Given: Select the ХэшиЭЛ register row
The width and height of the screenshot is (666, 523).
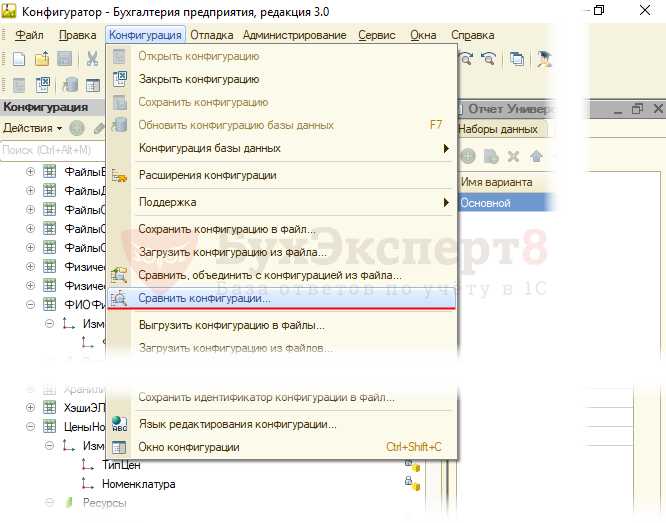Looking at the screenshot, I should 84,407.
